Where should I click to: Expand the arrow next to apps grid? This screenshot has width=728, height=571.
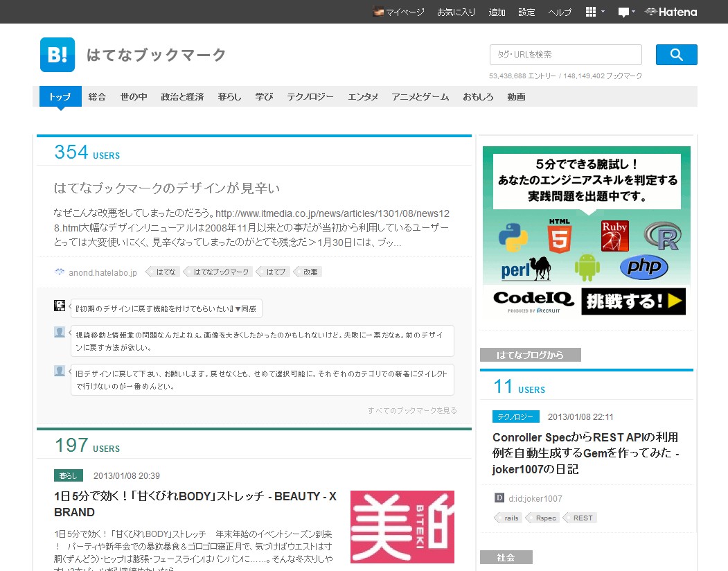603,12
